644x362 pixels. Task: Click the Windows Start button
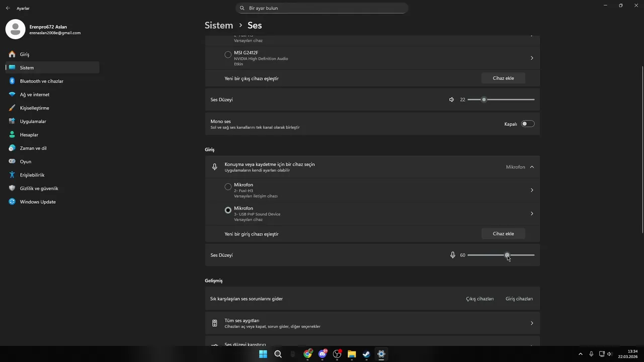click(263, 354)
